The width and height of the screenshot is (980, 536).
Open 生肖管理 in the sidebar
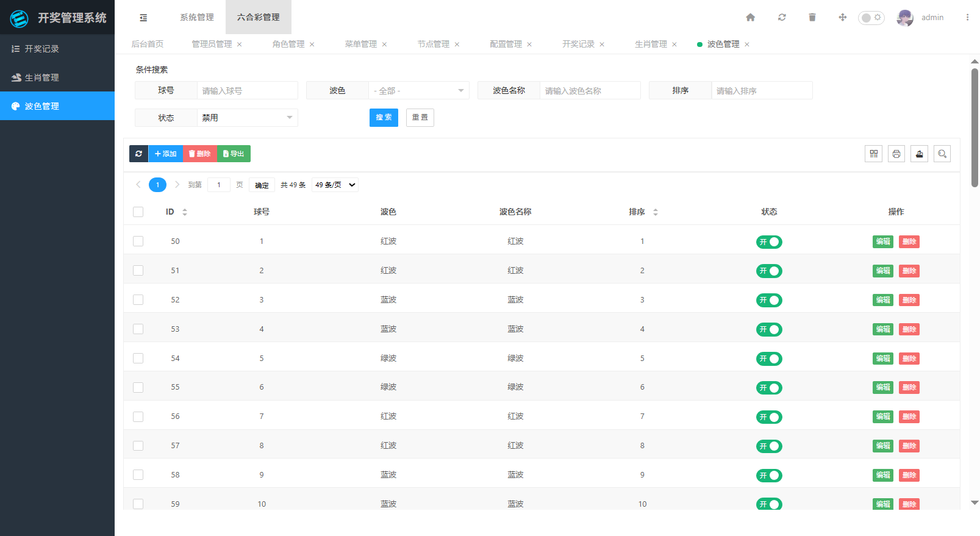tap(57, 77)
